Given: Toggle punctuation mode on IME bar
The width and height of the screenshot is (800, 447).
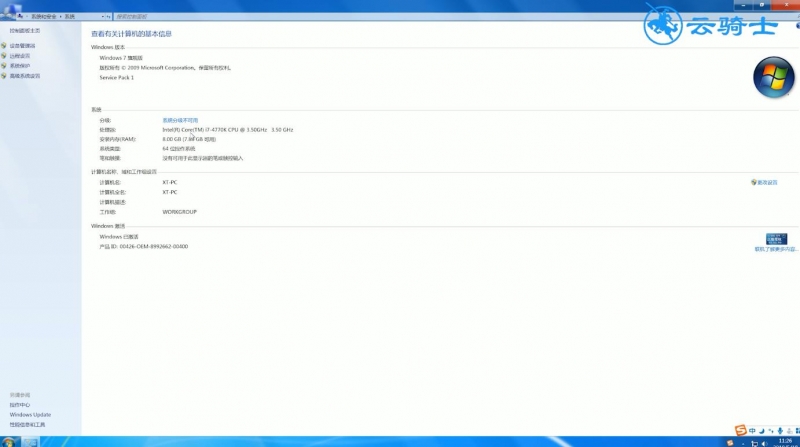Looking at the screenshot, I should (x=771, y=431).
